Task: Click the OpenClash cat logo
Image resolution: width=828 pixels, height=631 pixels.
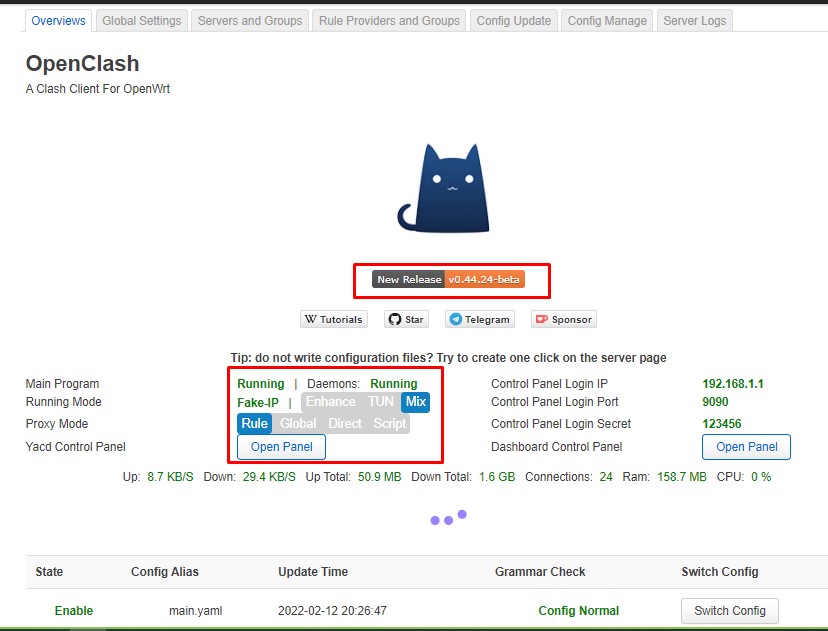Action: click(x=444, y=188)
